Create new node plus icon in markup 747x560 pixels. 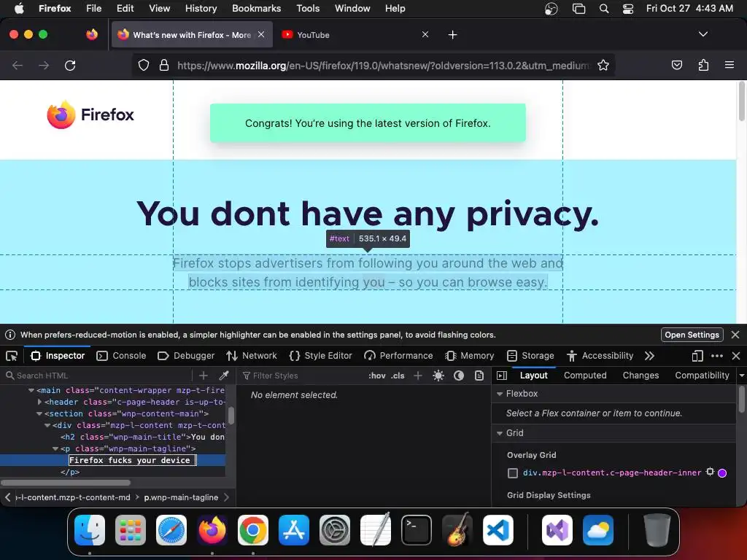click(204, 376)
